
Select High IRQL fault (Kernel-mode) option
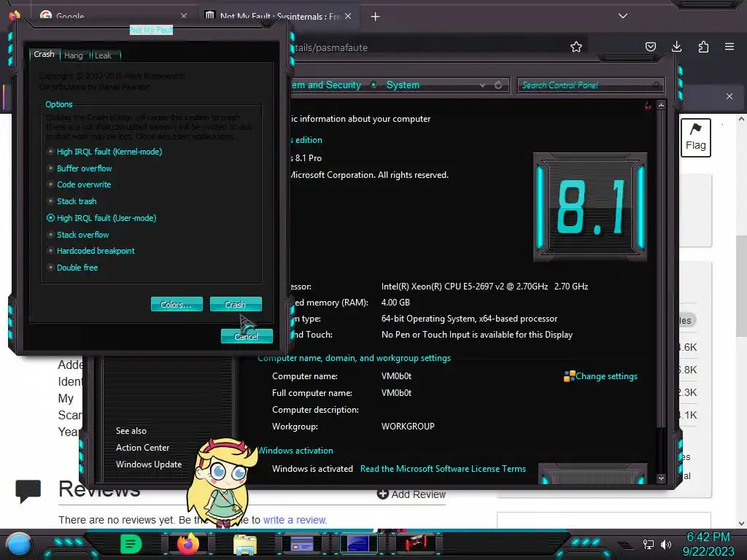pos(104,152)
